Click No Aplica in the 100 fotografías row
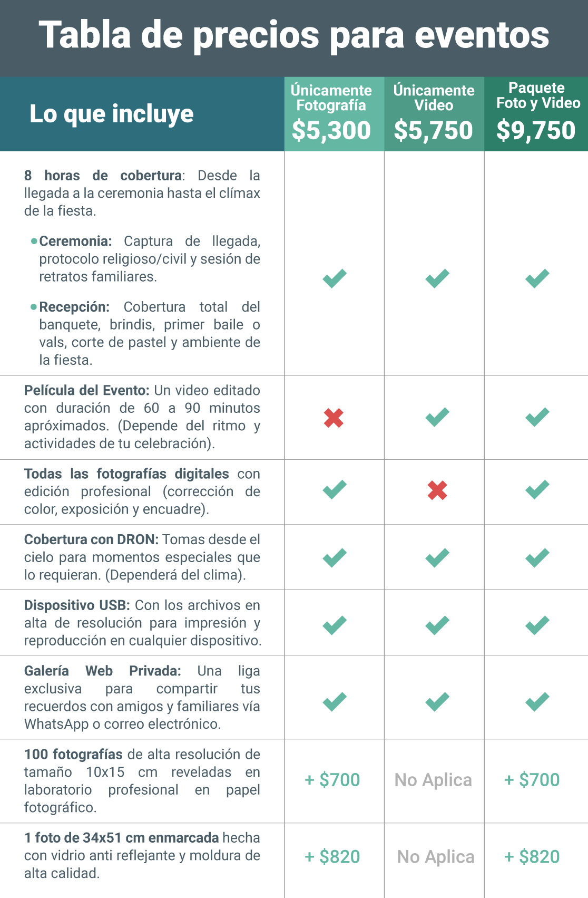Image resolution: width=588 pixels, height=898 pixels. (433, 779)
